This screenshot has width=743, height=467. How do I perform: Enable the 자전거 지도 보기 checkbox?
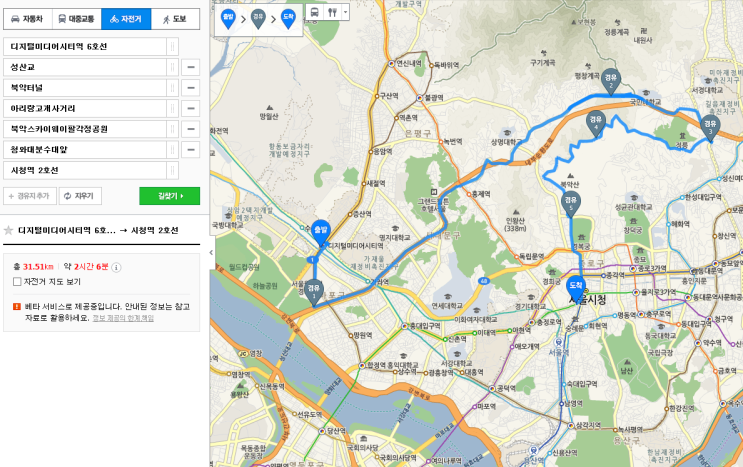coord(17,282)
